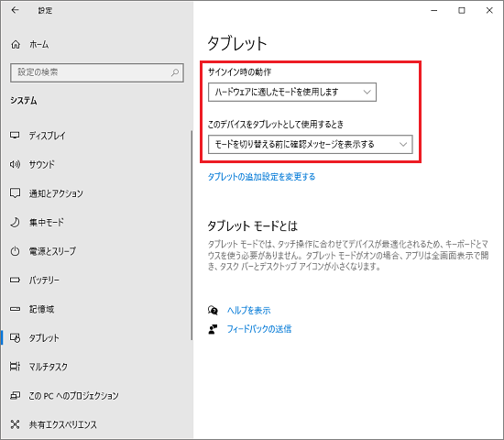The image size is (504, 440).
Task: Click the ディスプレイ monitor icon
Action: [15, 135]
